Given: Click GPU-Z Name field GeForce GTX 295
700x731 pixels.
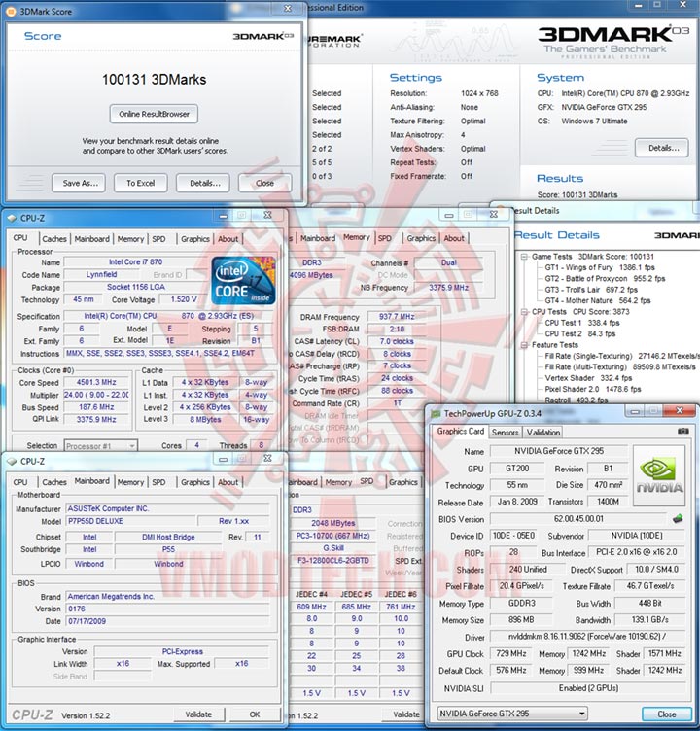Looking at the screenshot, I should point(559,451).
